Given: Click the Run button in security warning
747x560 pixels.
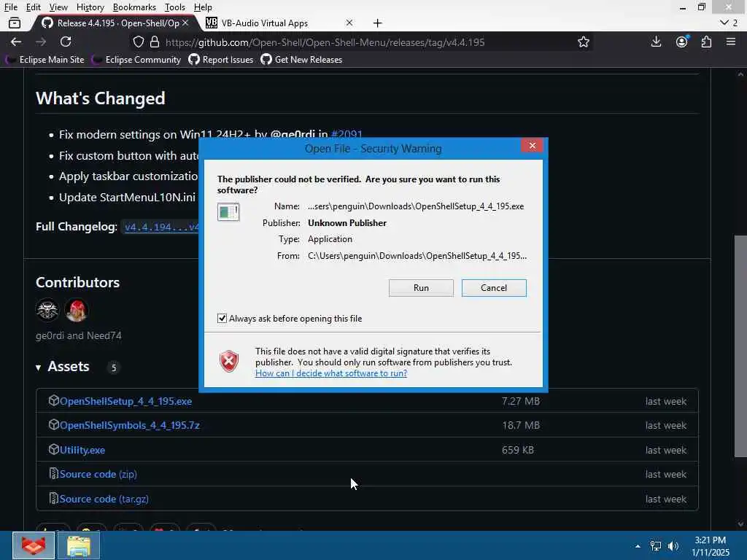Looking at the screenshot, I should pyautogui.click(x=421, y=287).
